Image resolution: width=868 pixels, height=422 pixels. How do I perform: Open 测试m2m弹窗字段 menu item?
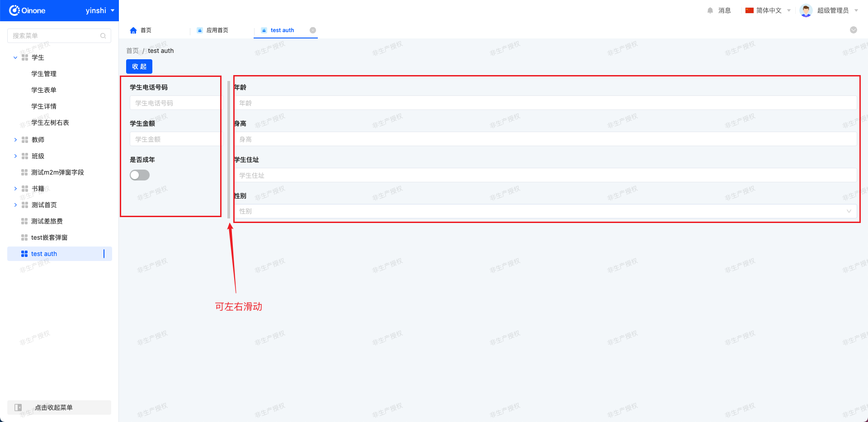coord(57,172)
